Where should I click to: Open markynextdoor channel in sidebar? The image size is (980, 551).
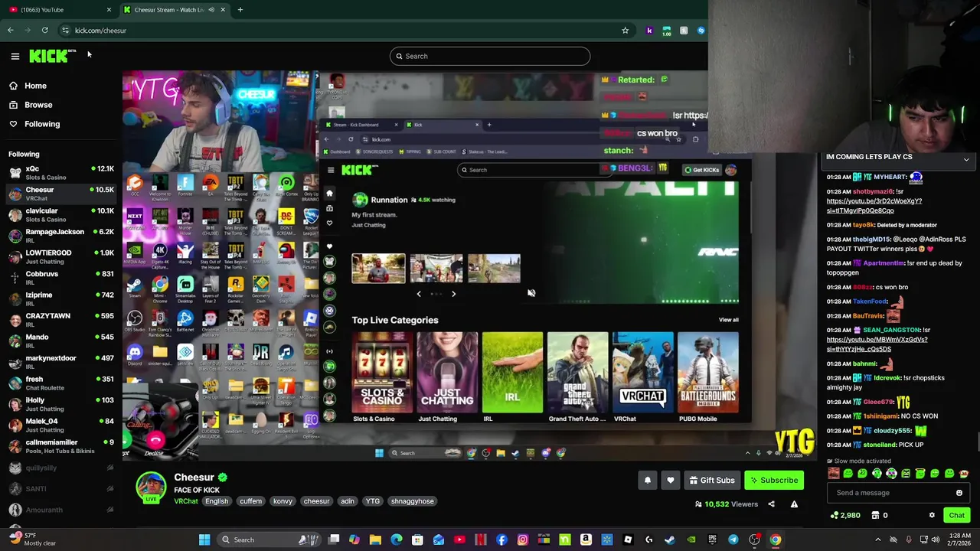pyautogui.click(x=61, y=362)
